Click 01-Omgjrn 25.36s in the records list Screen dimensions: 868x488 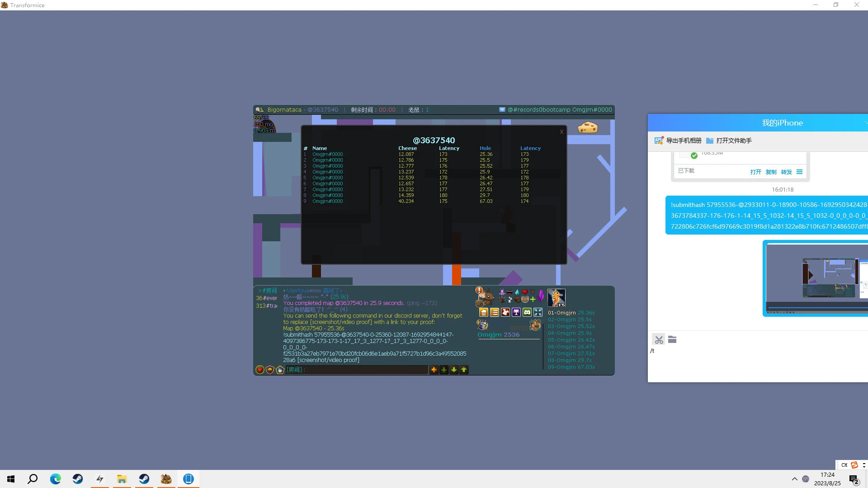pyautogui.click(x=571, y=313)
